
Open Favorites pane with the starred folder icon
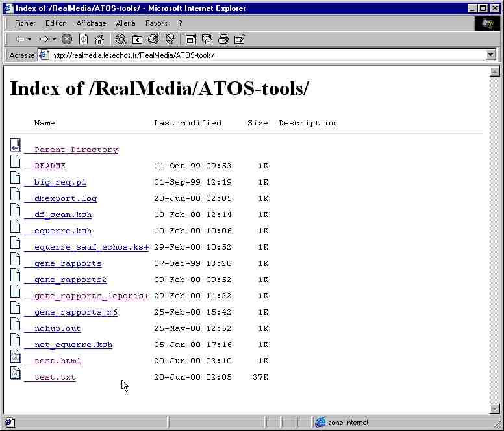coord(137,39)
